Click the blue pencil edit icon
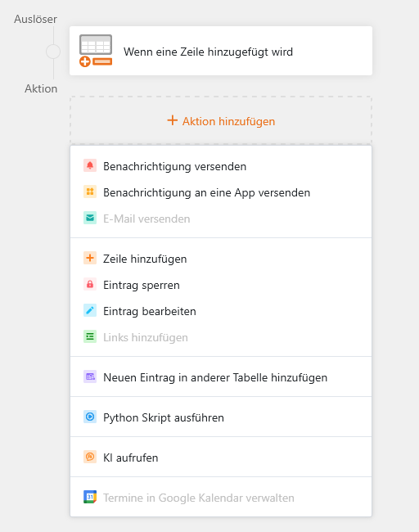The height and width of the screenshot is (532, 419). tap(90, 310)
